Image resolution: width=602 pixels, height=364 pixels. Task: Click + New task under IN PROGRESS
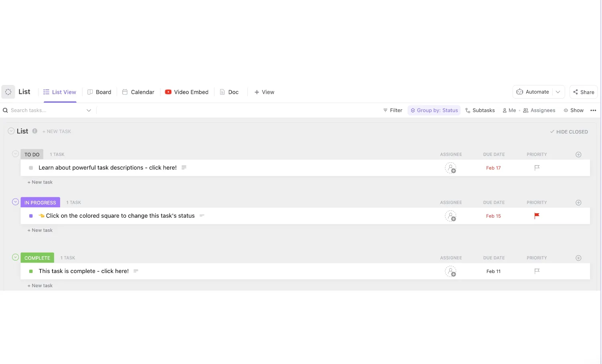[x=40, y=230]
